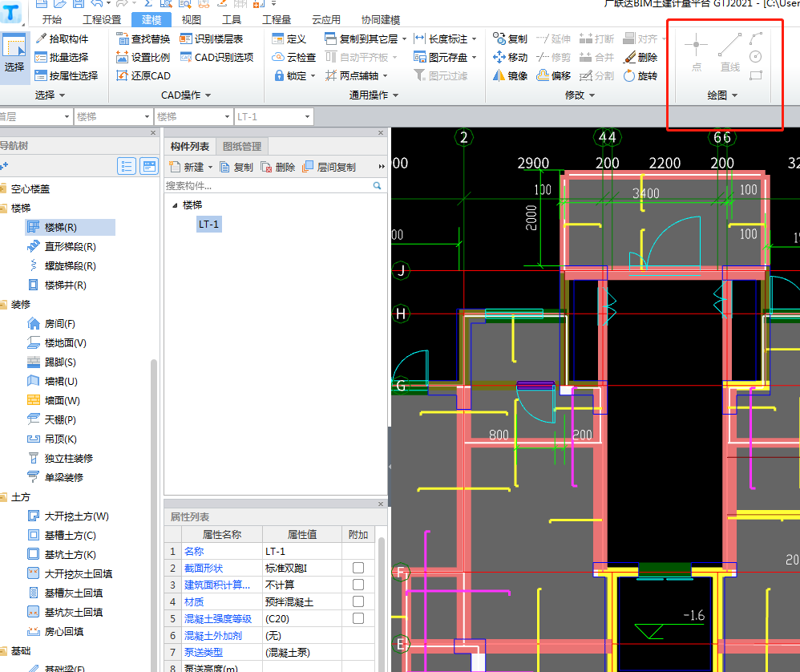Click the 定义 define tool

[x=289, y=38]
